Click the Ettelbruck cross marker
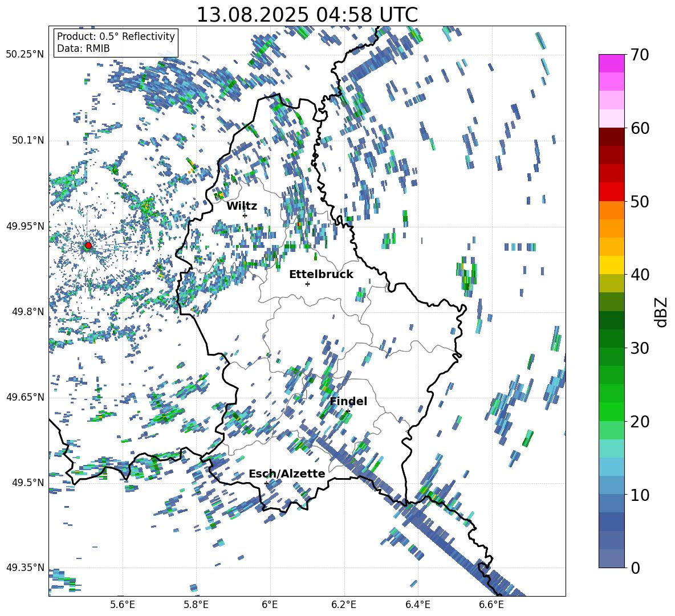This screenshot has height=616, width=675. click(x=307, y=284)
